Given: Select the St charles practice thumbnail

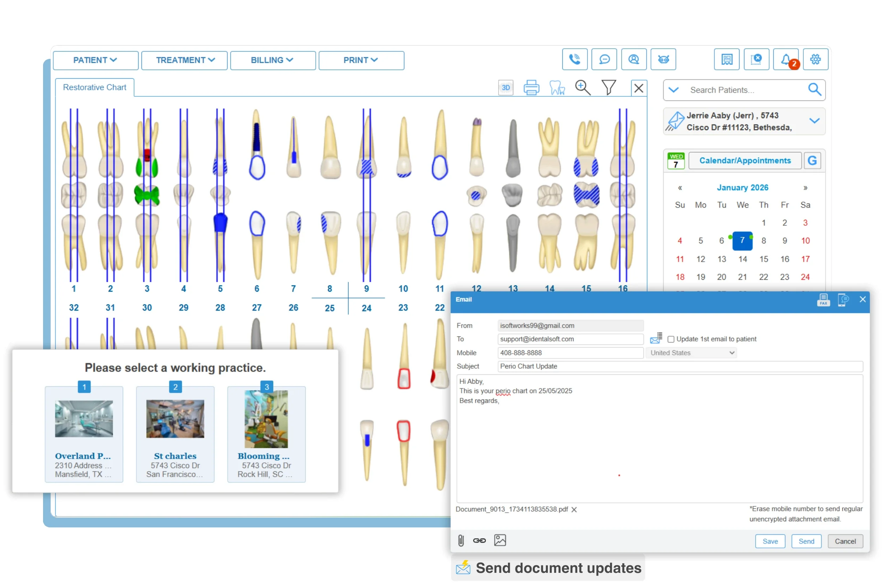Looking at the screenshot, I should 175,418.
